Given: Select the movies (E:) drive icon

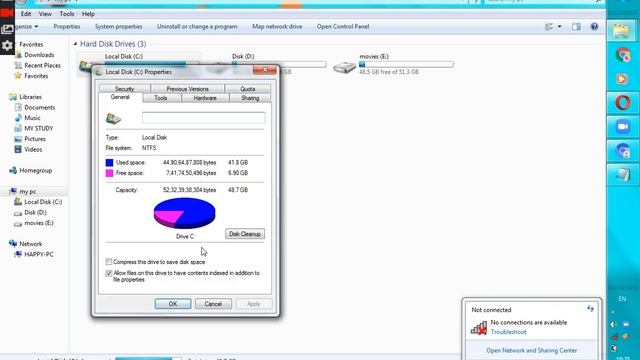Looking at the screenshot, I should (x=344, y=67).
